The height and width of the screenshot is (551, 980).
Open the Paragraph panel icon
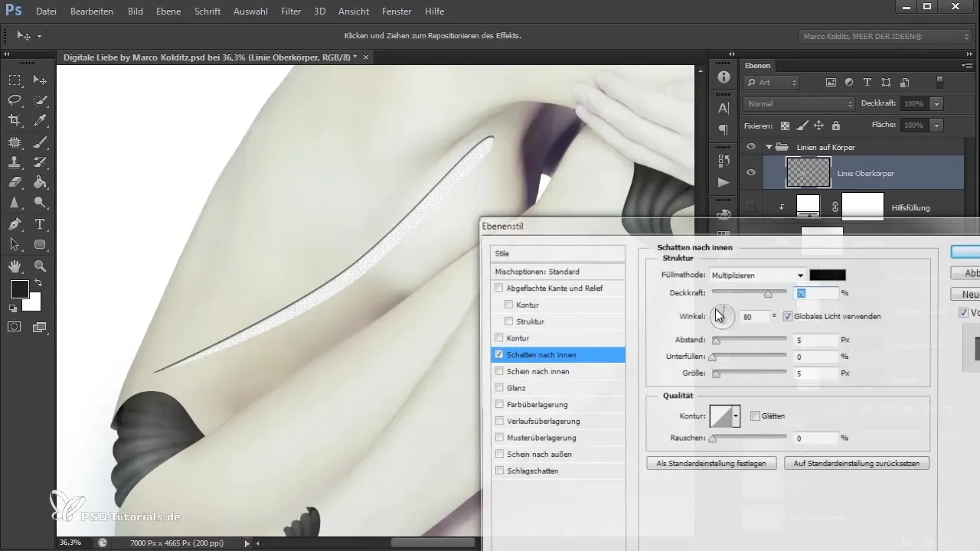pos(724,130)
